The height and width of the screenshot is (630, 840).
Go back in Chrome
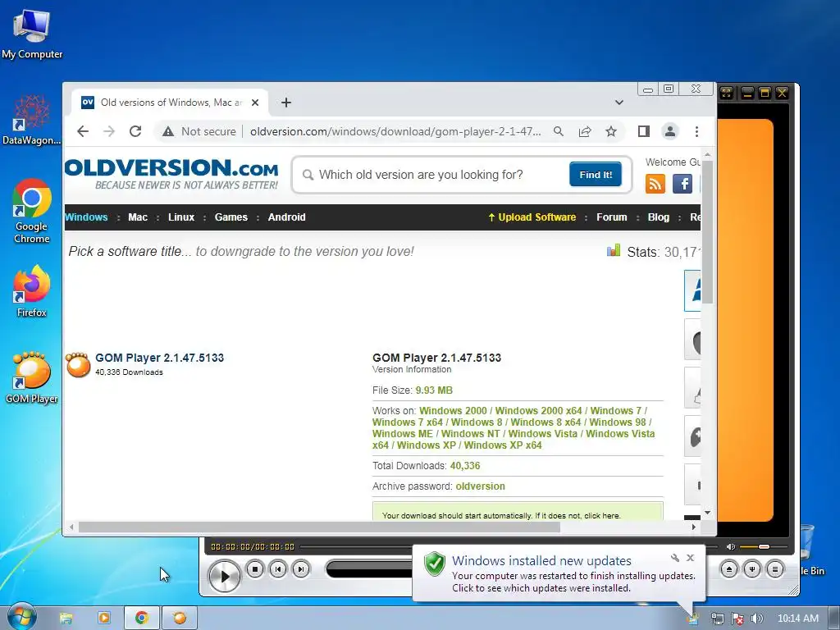[83, 131]
